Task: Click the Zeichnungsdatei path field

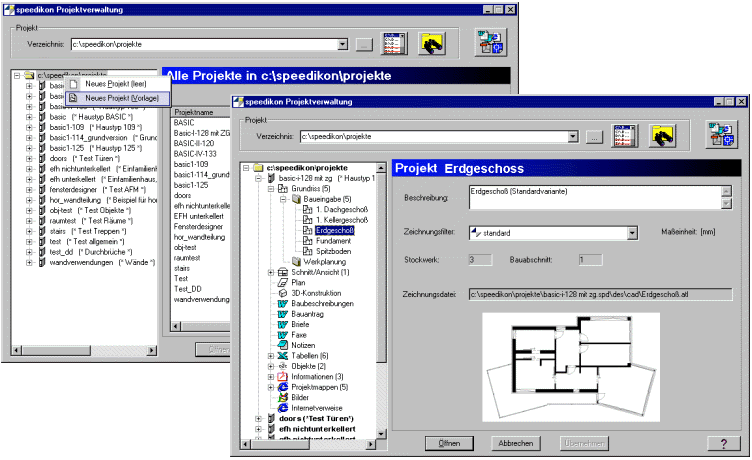Action: tap(600, 295)
